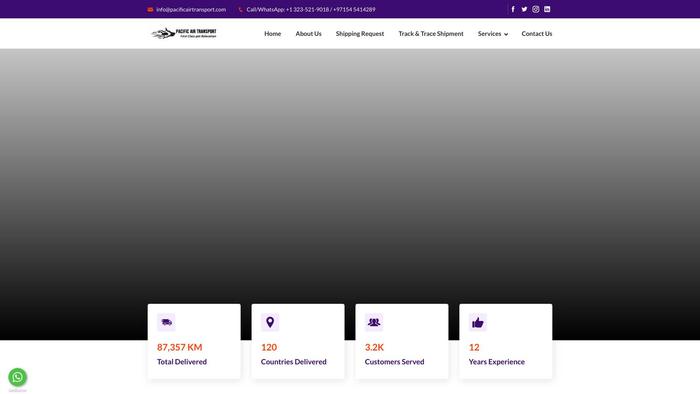Click the 12 years figure
The width and height of the screenshot is (700, 394).
pyautogui.click(x=474, y=347)
